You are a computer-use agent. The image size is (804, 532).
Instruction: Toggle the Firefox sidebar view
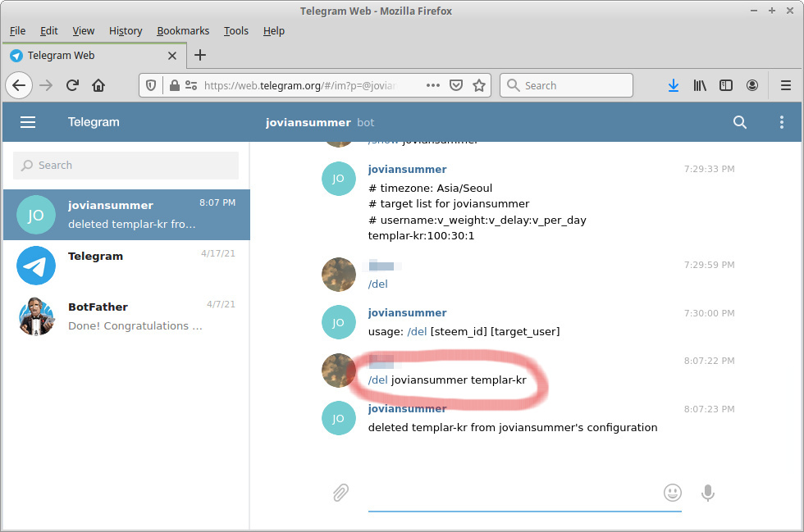click(x=725, y=85)
